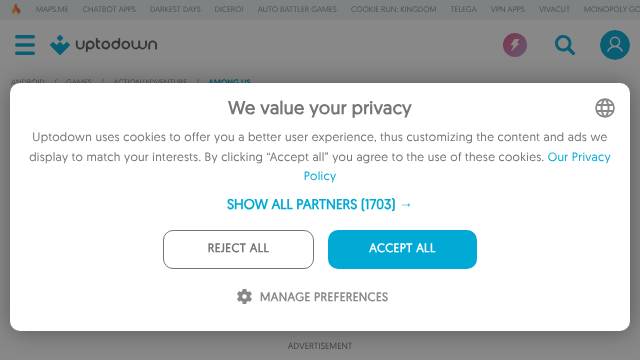Click the globe language icon
The image size is (640, 360).
604,108
